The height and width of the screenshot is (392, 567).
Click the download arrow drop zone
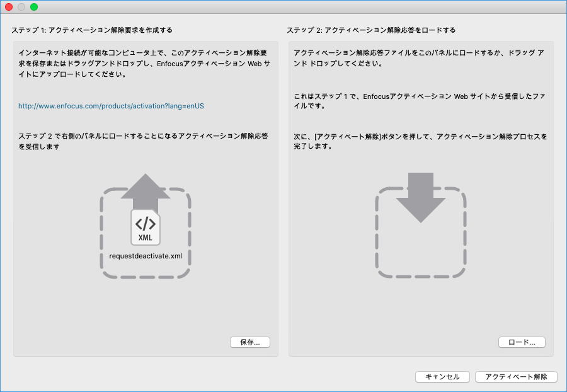421,225
